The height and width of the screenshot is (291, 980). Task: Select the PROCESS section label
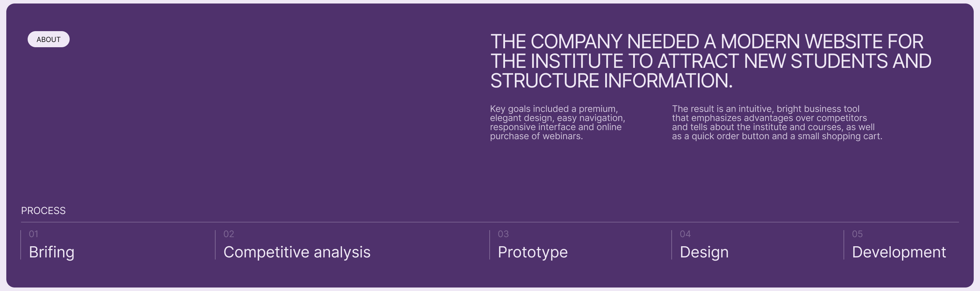pyautogui.click(x=43, y=211)
